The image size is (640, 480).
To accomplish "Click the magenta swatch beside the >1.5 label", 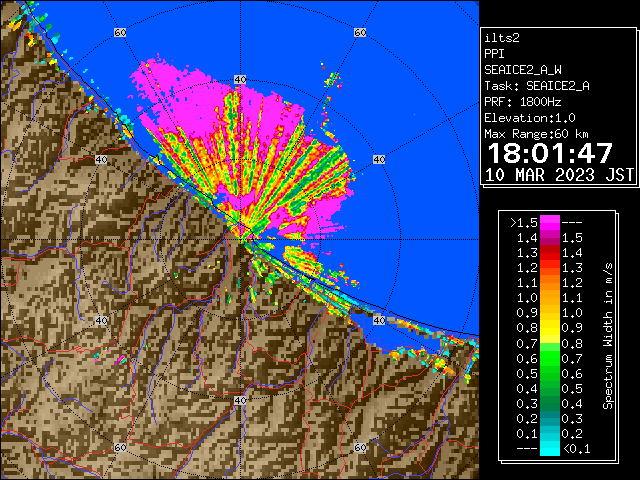I will tap(550, 223).
